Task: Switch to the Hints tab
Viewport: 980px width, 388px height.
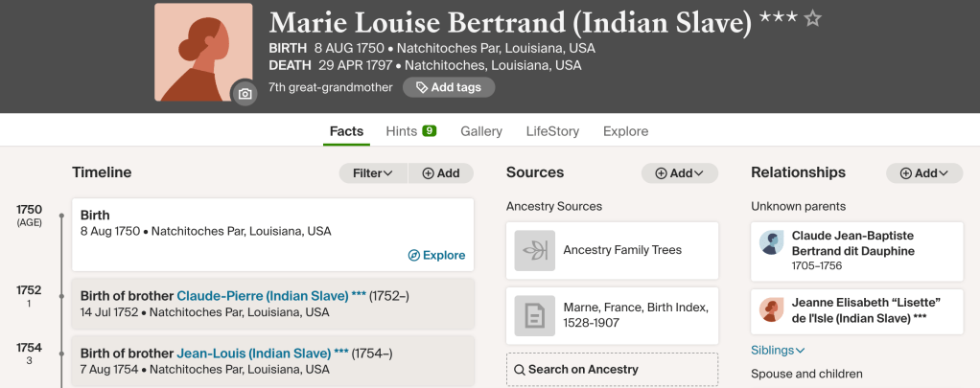Action: 410,131
